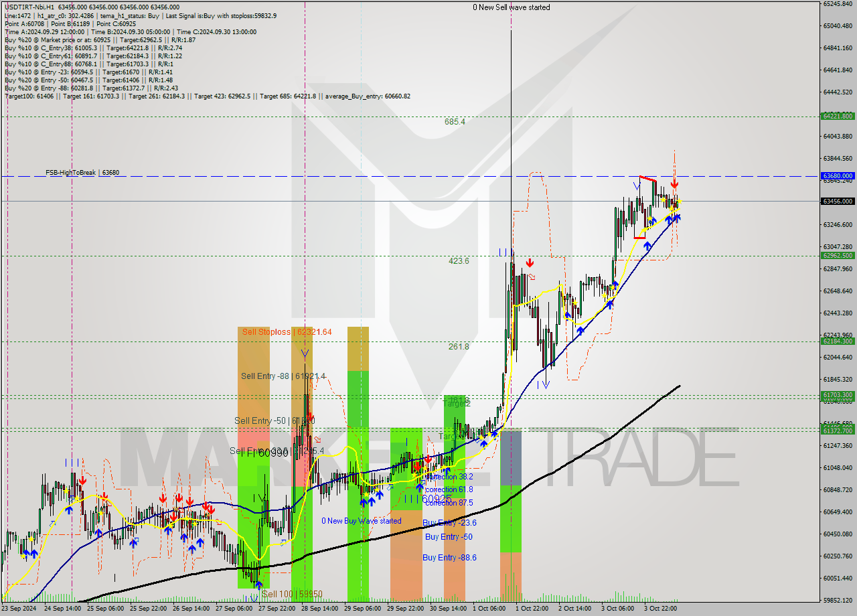Click the 61048.040 price axis value
The image size is (857, 616).
[x=838, y=467]
